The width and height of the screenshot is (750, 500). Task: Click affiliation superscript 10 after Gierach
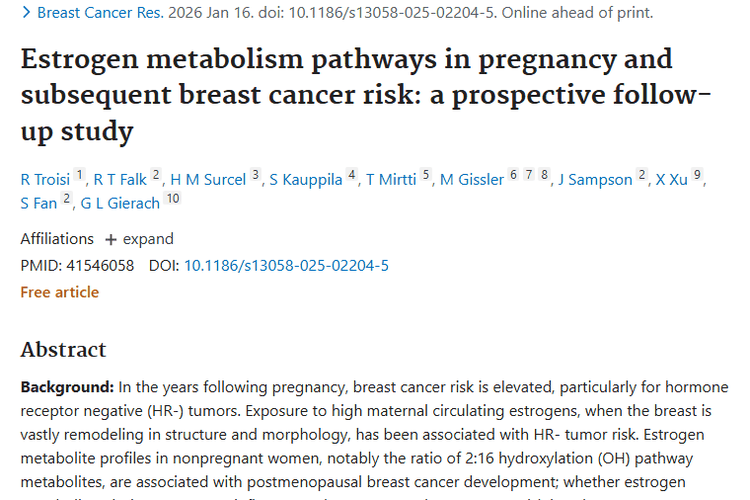coord(173,198)
